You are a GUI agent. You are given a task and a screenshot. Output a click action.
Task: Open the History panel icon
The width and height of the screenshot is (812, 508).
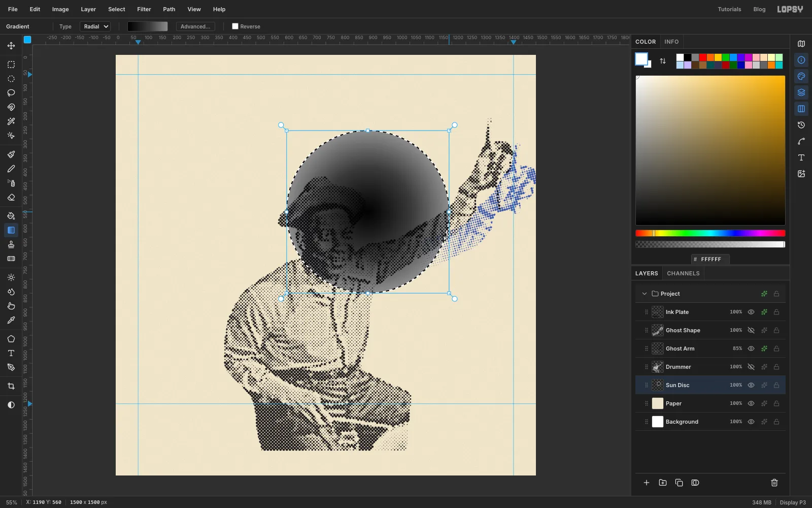click(x=801, y=125)
